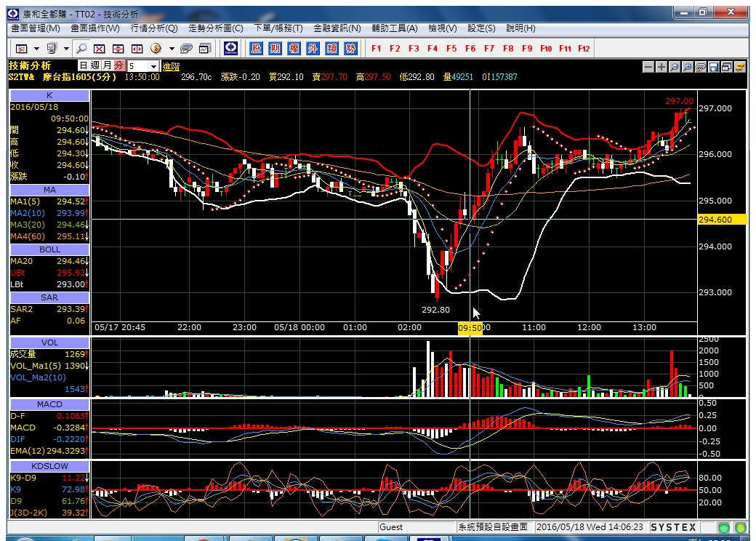Open the minute interval dropdown showing 5
Screen dimensions: 756x541
[154, 66]
